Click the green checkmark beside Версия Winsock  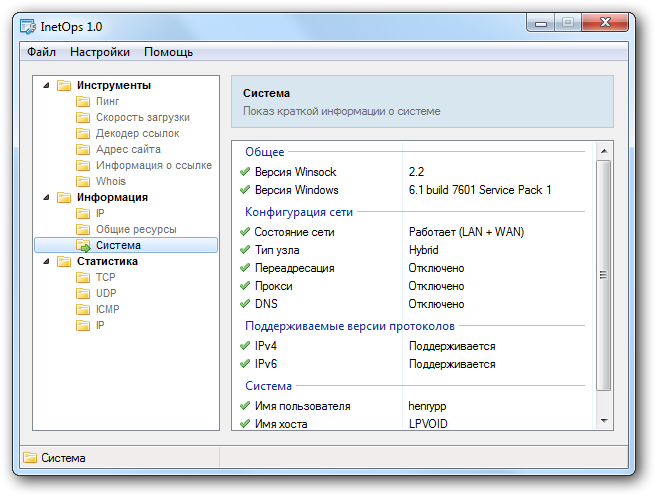coord(245,172)
